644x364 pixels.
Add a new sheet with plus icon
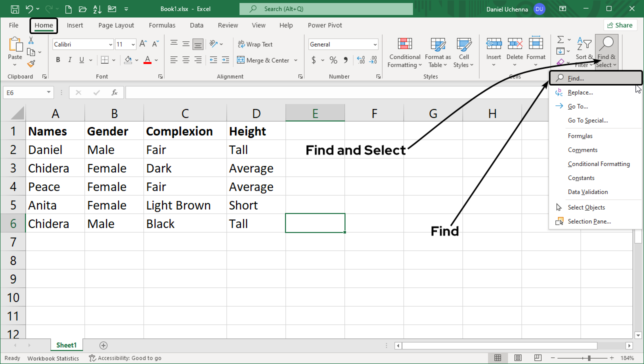(x=103, y=345)
